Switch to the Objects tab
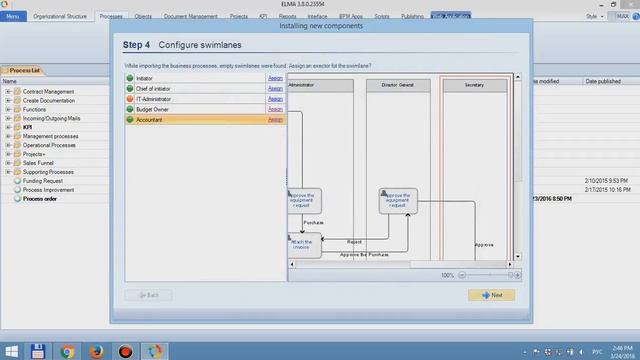Image resolution: width=640 pixels, height=360 pixels. (143, 16)
